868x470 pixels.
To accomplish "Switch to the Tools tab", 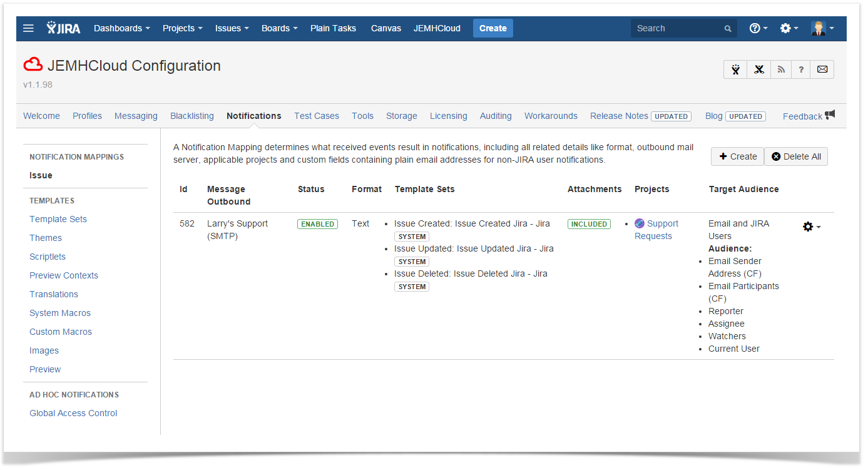I will click(x=362, y=116).
